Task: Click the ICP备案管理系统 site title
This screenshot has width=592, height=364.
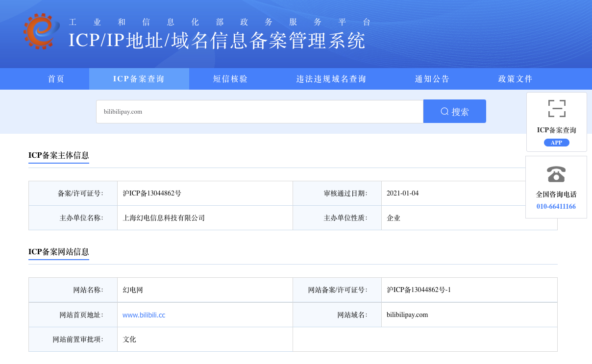Action: pos(217,41)
